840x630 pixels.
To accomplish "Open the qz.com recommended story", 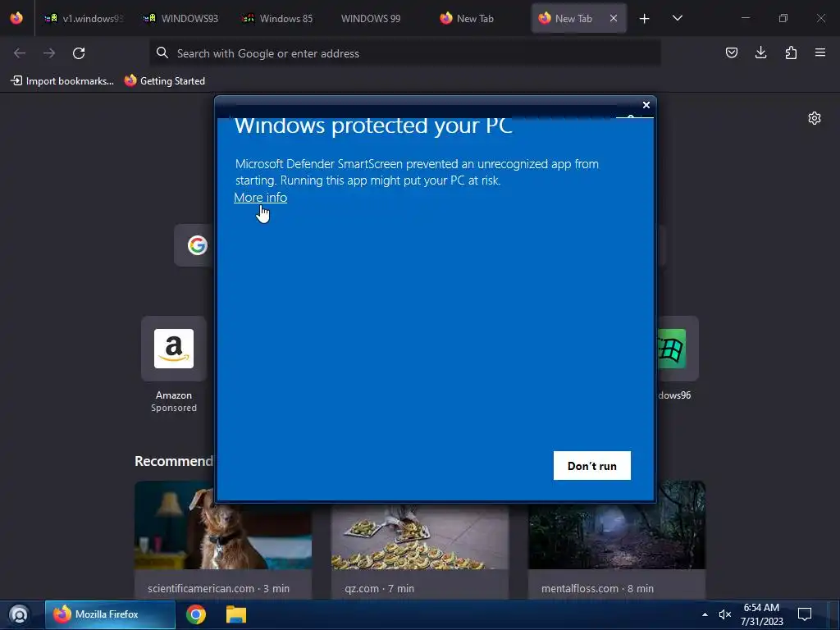I will pyautogui.click(x=419, y=552).
